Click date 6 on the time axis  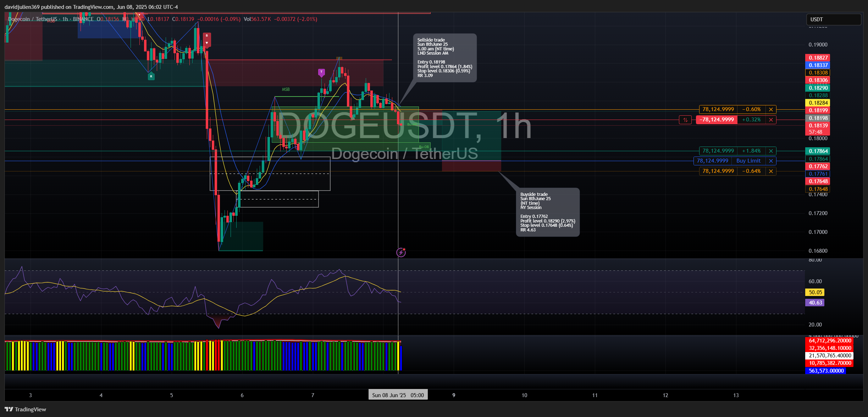(x=242, y=395)
